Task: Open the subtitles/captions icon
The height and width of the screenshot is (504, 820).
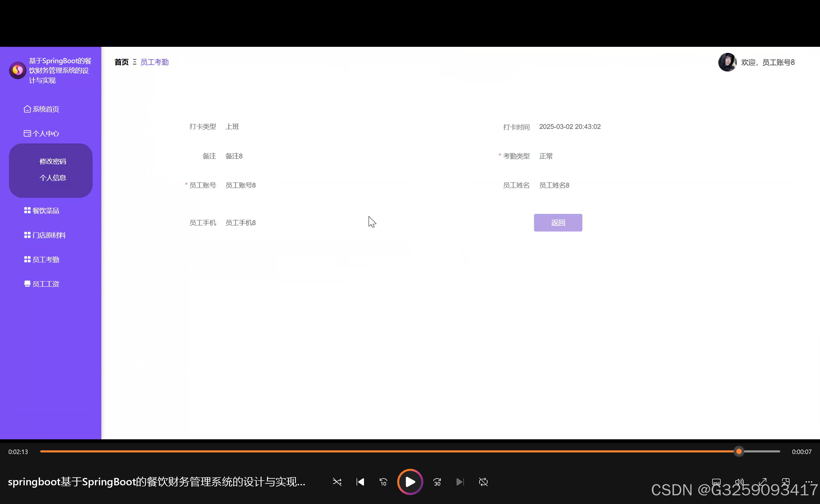Action: click(716, 482)
